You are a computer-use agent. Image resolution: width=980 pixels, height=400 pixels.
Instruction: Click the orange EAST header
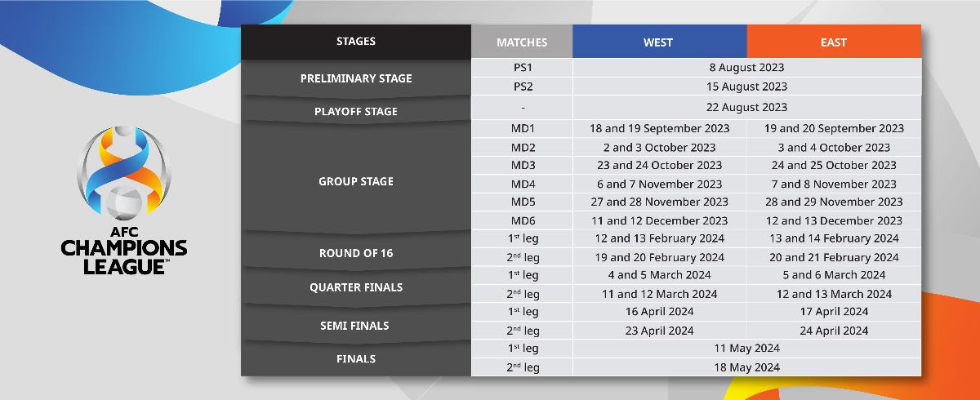[x=833, y=42]
